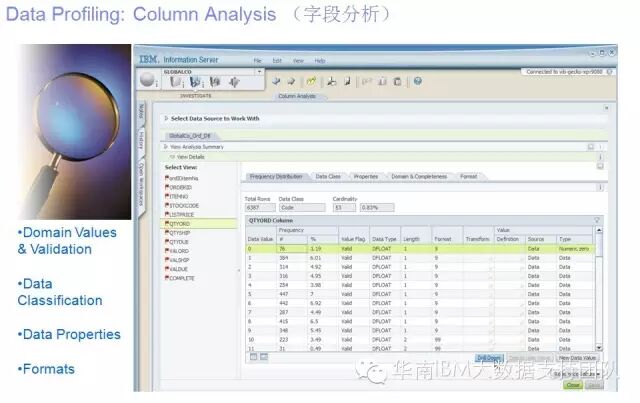Click the filter icon in QTYORD Column header
Screen dimensions: 640x403
click(x=597, y=220)
